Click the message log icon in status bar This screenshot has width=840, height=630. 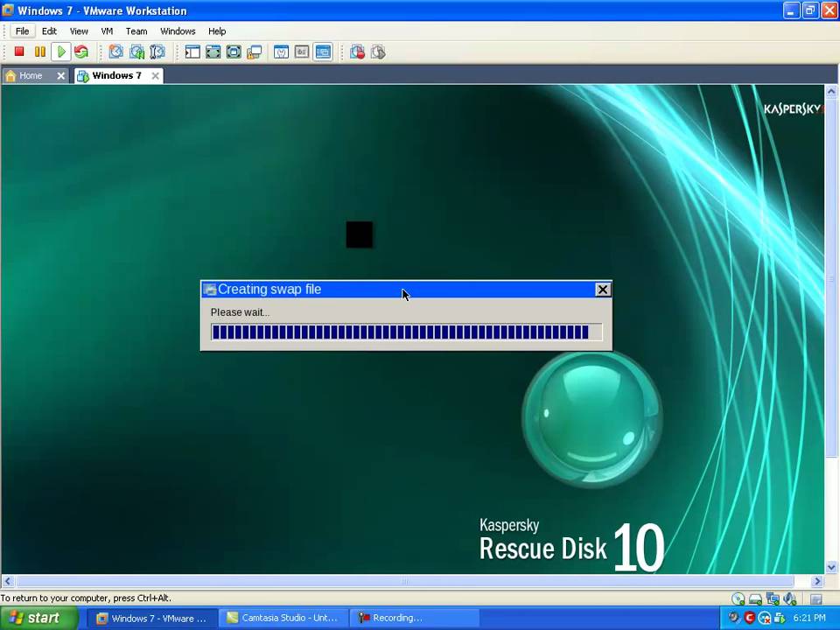tap(816, 598)
